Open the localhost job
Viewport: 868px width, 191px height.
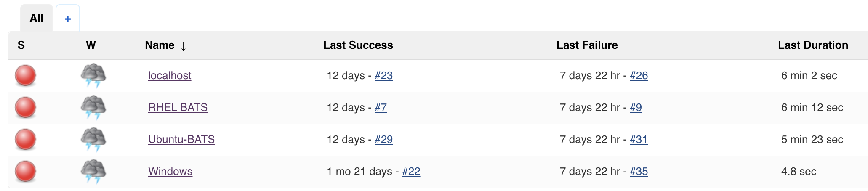pos(170,75)
